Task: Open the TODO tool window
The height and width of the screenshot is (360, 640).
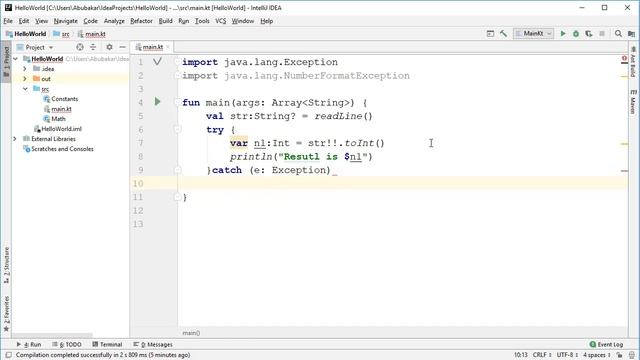Action: point(67,344)
